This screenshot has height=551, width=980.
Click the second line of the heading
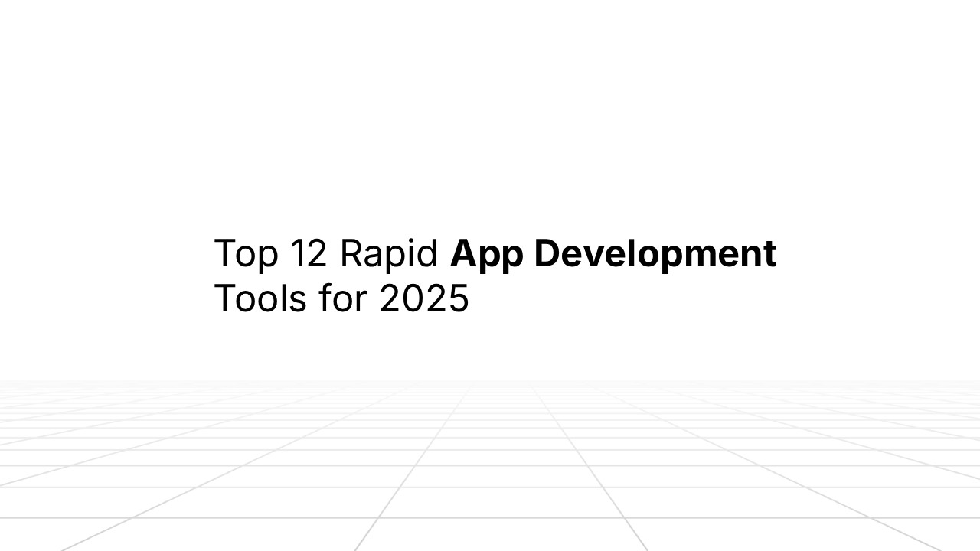coord(342,298)
